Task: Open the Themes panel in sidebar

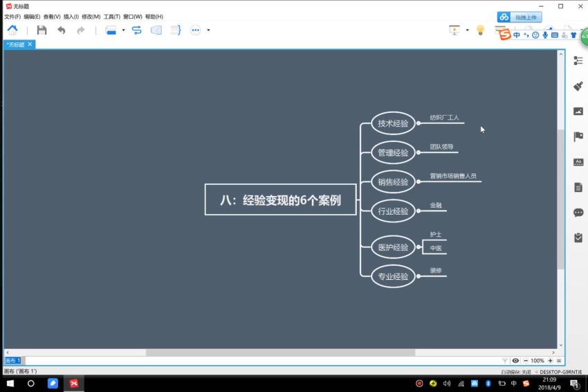Action: (x=578, y=162)
